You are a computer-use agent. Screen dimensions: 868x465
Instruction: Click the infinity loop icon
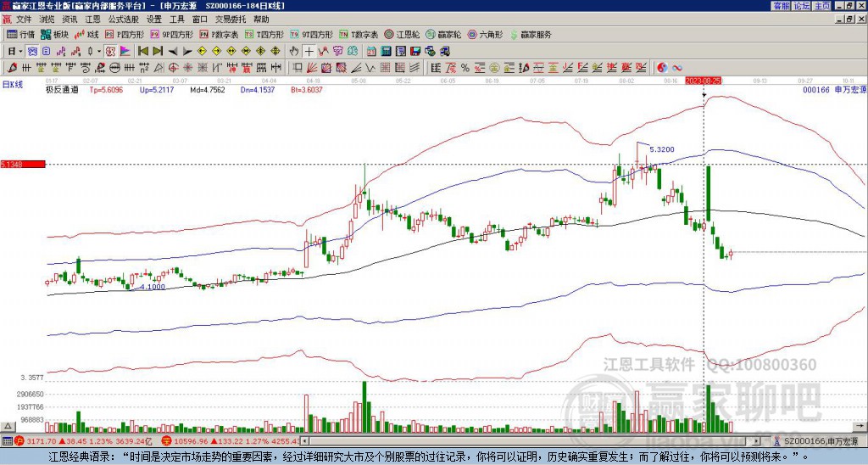coord(677,68)
